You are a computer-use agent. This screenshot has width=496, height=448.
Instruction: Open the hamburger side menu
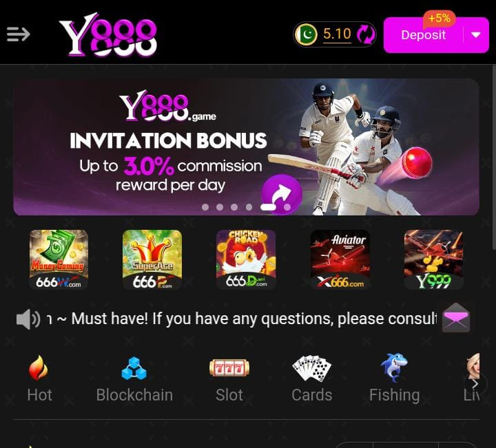(x=19, y=34)
